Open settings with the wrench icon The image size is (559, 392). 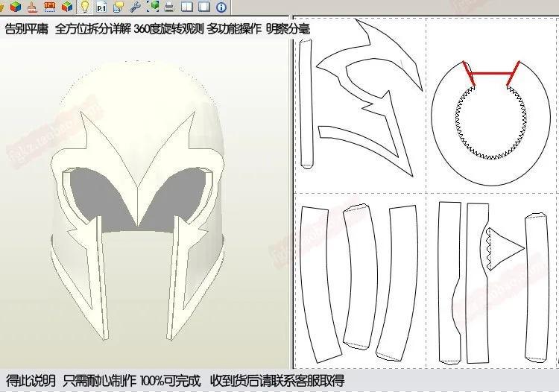pyautogui.click(x=135, y=7)
